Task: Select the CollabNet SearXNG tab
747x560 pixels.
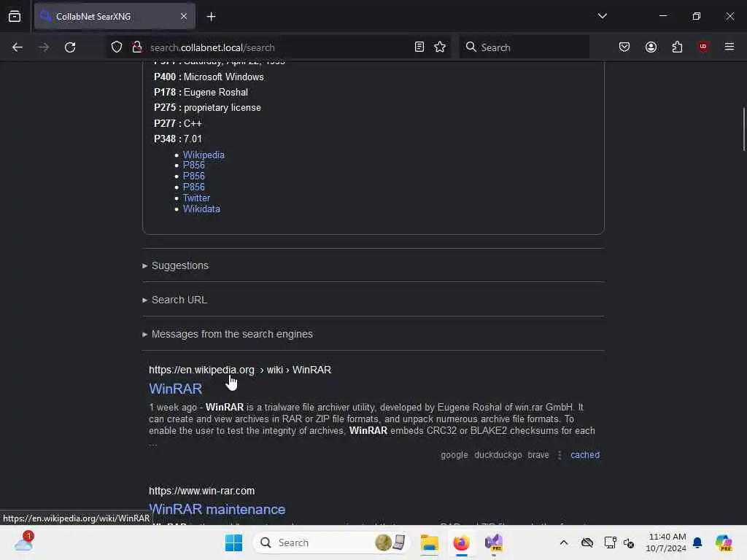Action: (x=115, y=17)
